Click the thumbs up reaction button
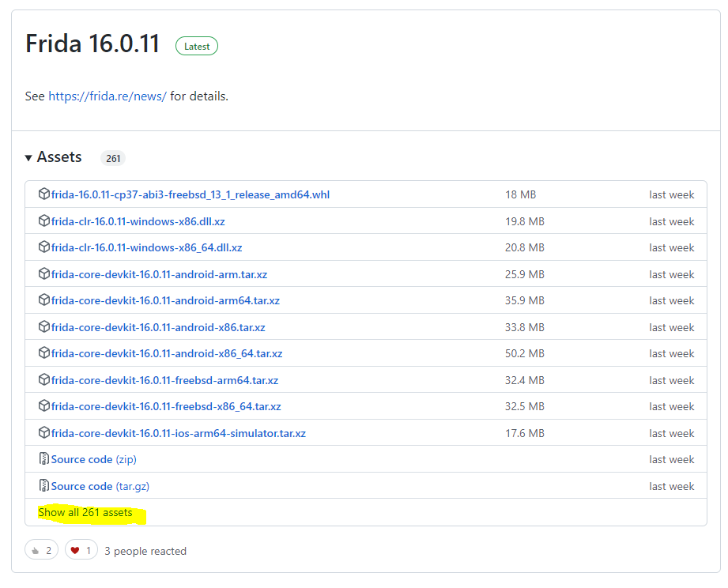The height and width of the screenshot is (588, 728). click(x=41, y=550)
